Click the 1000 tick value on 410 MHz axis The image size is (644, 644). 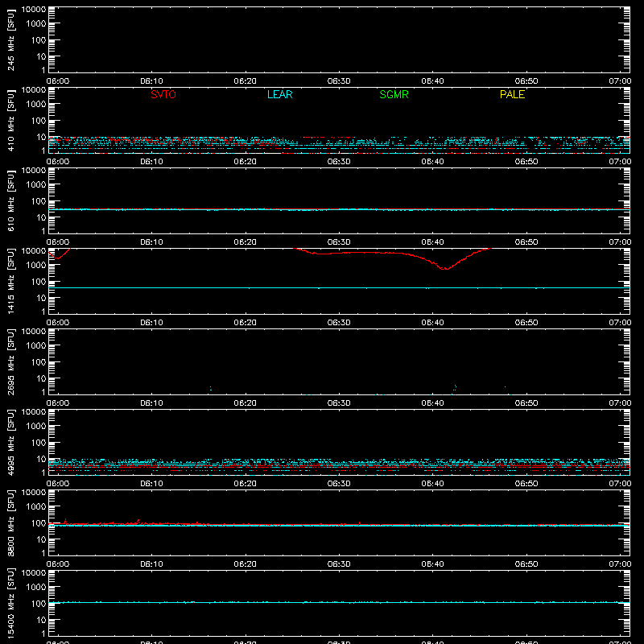point(36,105)
